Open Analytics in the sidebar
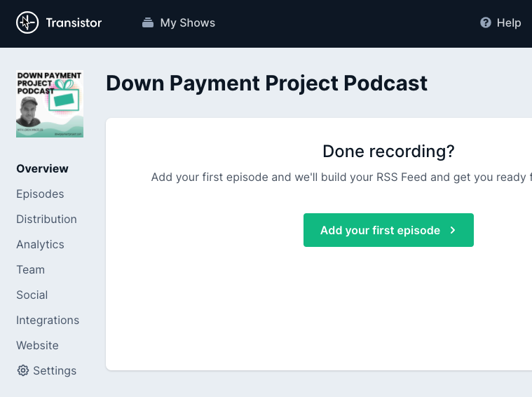532x397 pixels. [x=40, y=245]
